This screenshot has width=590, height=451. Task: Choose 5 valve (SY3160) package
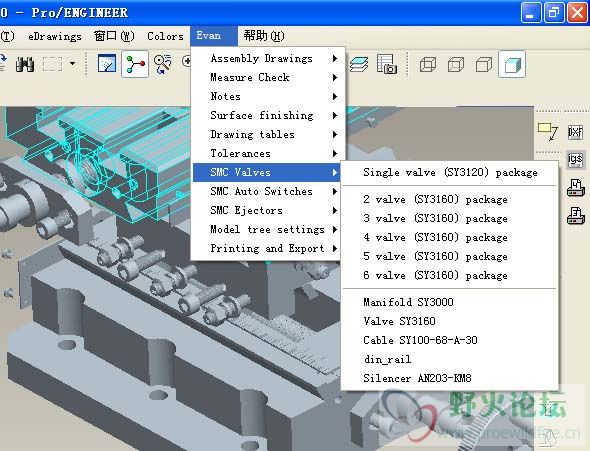click(x=449, y=257)
